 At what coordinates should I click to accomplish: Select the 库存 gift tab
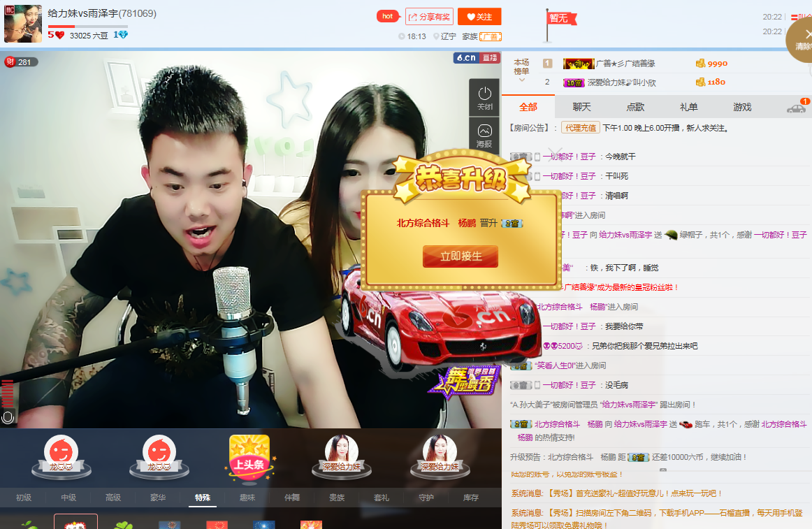[x=471, y=498]
